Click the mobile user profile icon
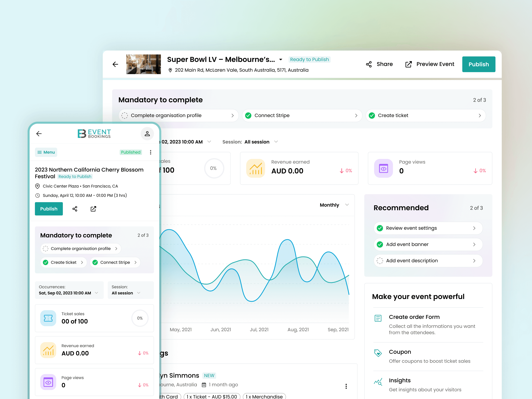This screenshot has width=532, height=399. [x=147, y=134]
